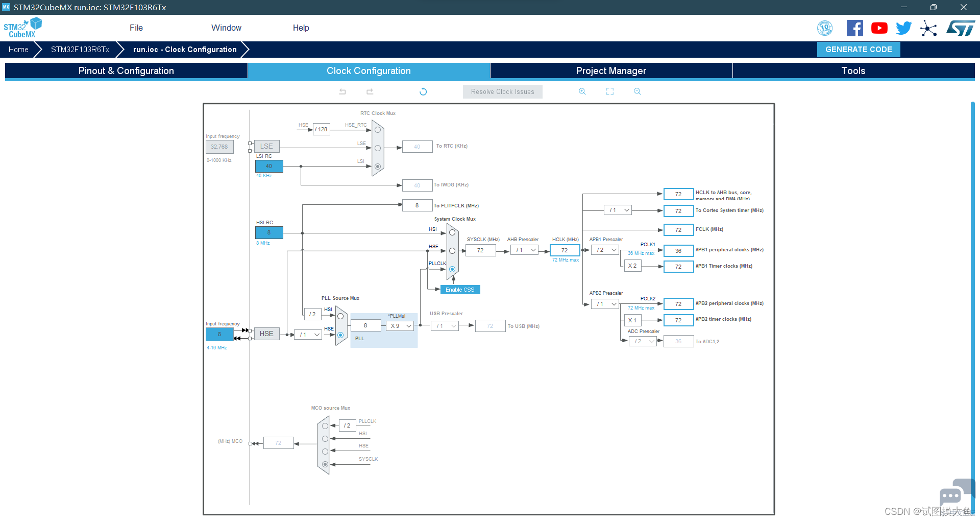Open the chat bubble assistant icon
Viewport: 980px width, 521px height.
[957, 492]
